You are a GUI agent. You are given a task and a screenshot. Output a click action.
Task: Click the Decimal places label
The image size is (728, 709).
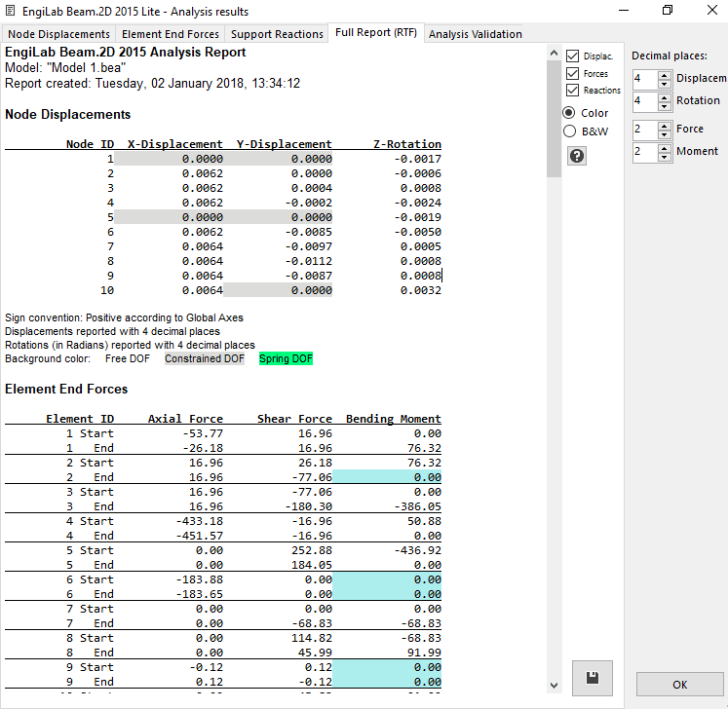[669, 56]
